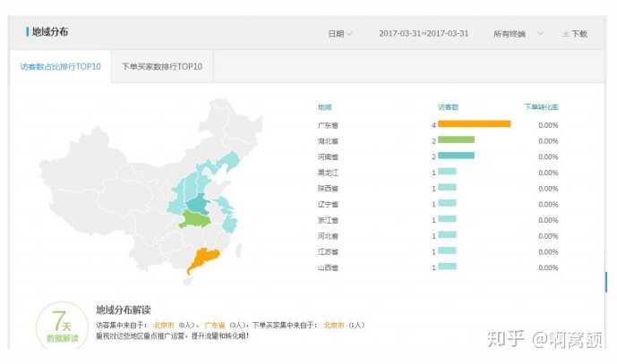Click the first orange 北京市 link
The height and width of the screenshot is (364, 617).
[163, 325]
